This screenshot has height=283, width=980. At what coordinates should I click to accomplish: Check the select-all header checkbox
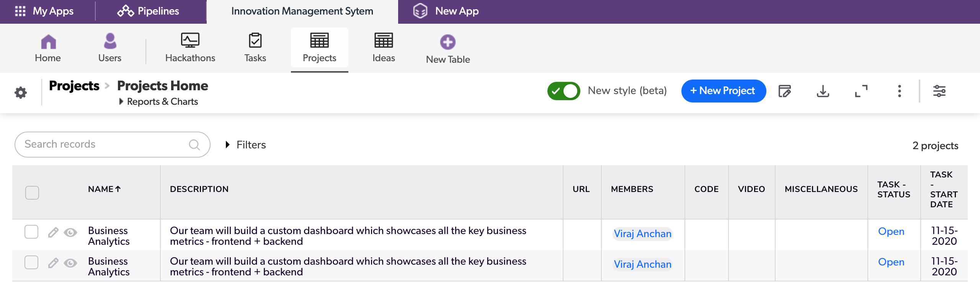[32, 192]
